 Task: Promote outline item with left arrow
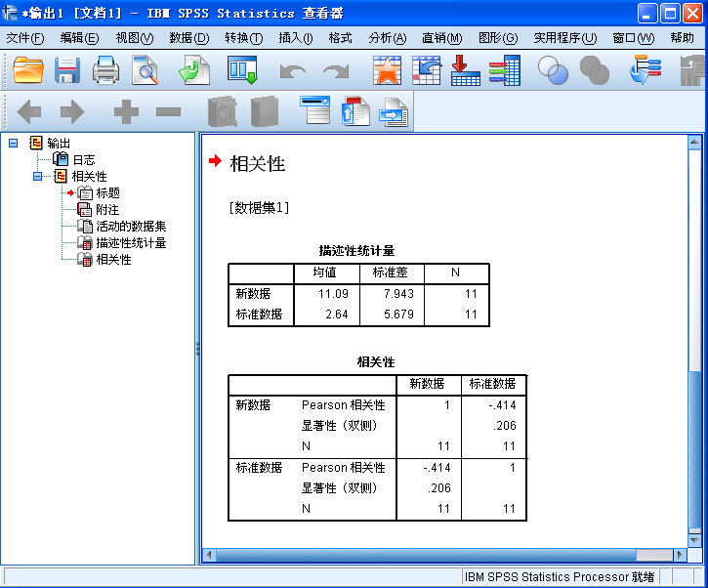29,111
